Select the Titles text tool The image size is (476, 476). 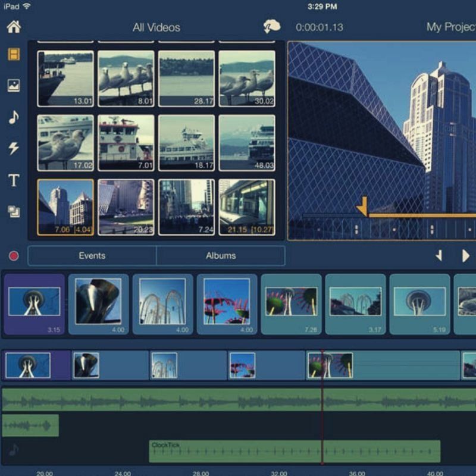pos(13,180)
